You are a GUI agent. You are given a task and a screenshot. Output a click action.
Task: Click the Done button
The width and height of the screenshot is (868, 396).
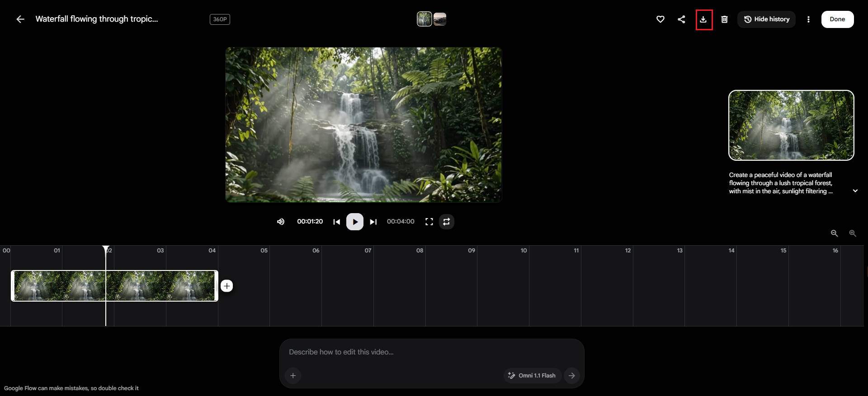[x=837, y=19]
